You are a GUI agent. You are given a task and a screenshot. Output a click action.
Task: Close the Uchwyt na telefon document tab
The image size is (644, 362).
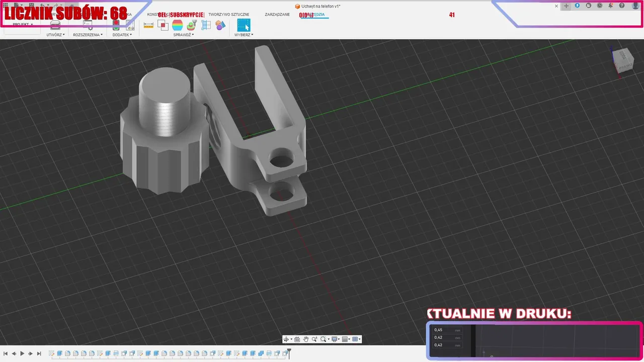tap(556, 6)
